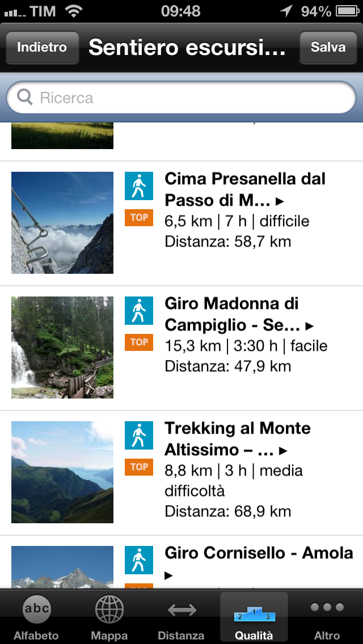Tap the hiking icon beside Giro Cornisello

[x=139, y=560]
